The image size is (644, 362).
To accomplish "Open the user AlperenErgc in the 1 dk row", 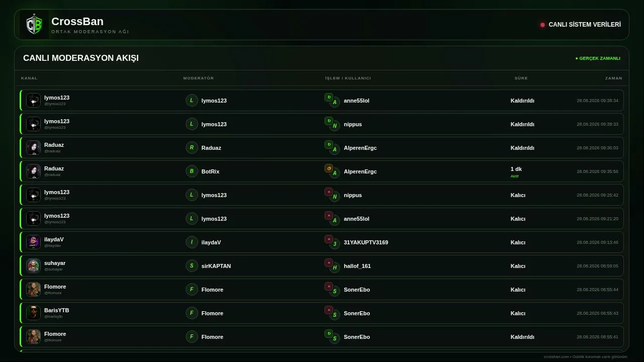I will (360, 171).
